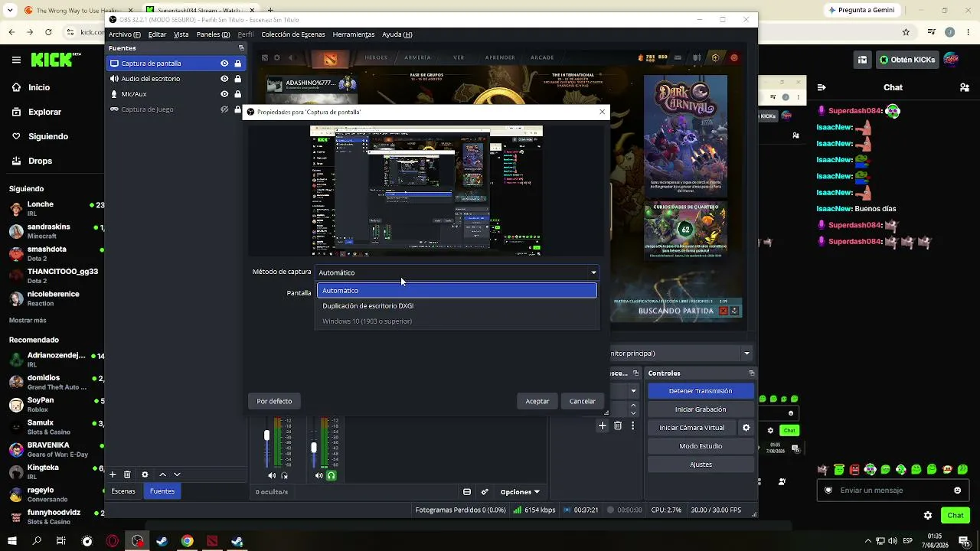Click Iniciar Cámara Virtual button
Viewport: 980px width, 551px height.
coord(692,428)
